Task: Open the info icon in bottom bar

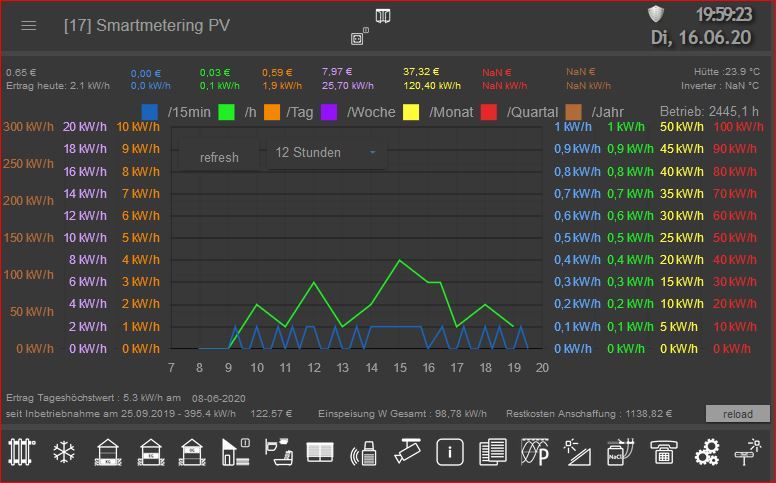Action: pyautogui.click(x=449, y=452)
